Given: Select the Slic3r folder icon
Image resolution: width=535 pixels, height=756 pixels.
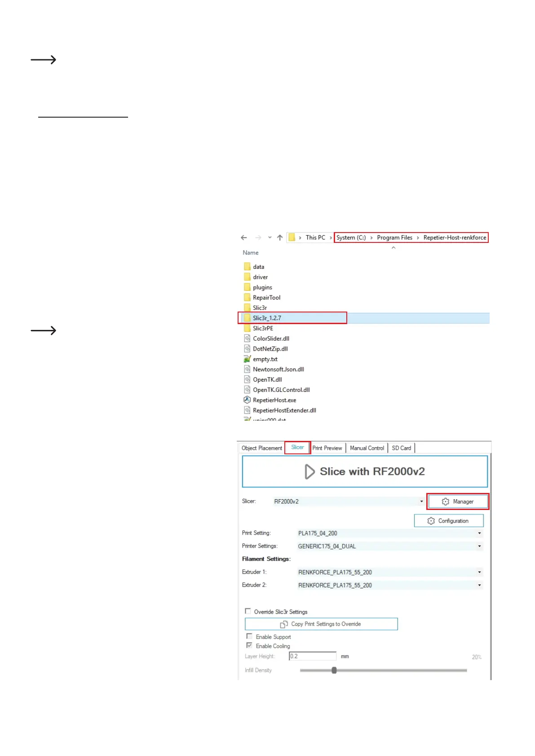Looking at the screenshot, I should pyautogui.click(x=247, y=308).
